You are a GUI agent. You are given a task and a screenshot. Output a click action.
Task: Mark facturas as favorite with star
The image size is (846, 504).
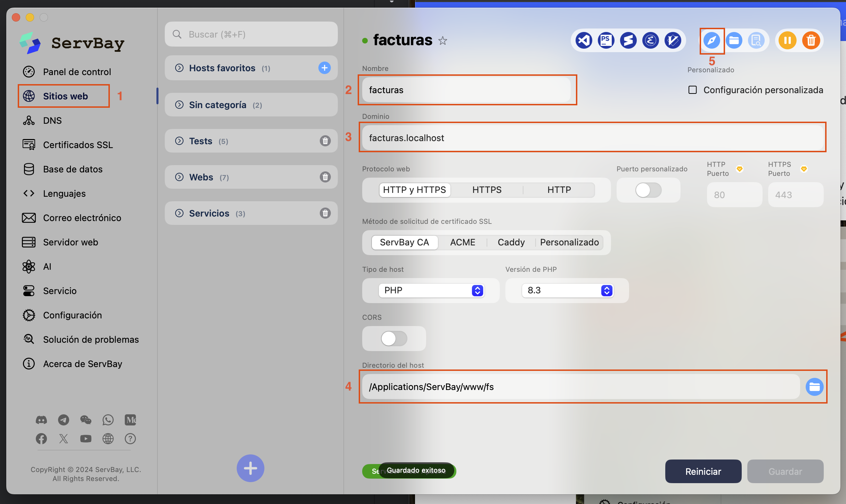pos(442,41)
